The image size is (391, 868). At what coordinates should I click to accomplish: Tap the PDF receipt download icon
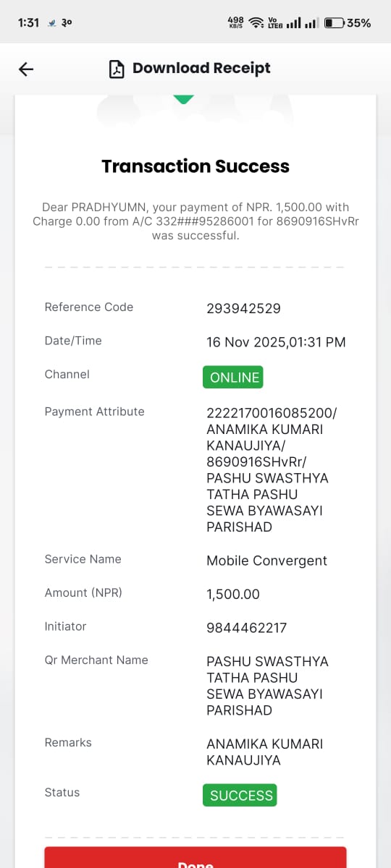click(x=116, y=69)
